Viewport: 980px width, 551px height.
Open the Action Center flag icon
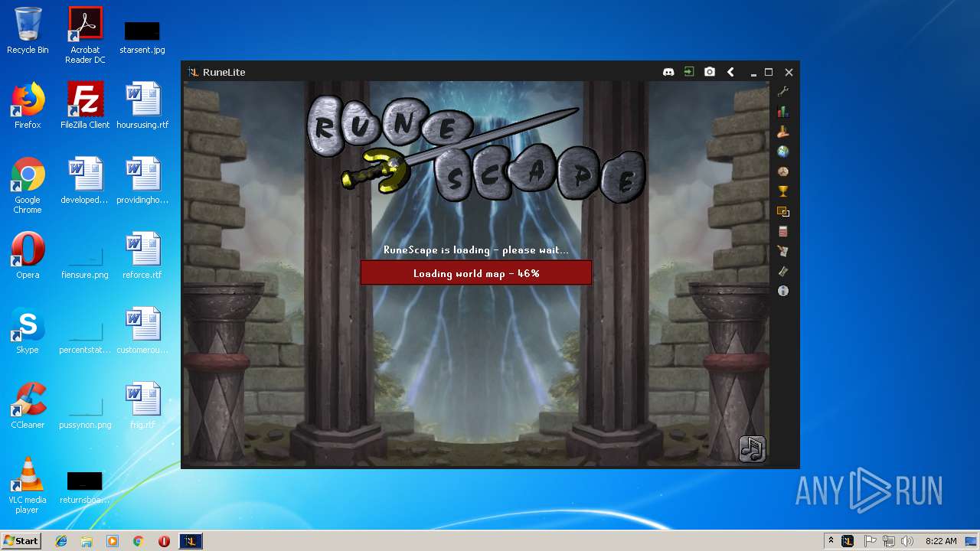click(x=871, y=541)
